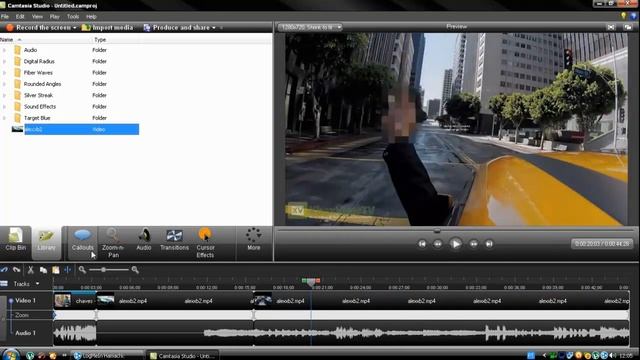
Task: Toggle full screen preview icon
Action: pyautogui.click(x=611, y=27)
